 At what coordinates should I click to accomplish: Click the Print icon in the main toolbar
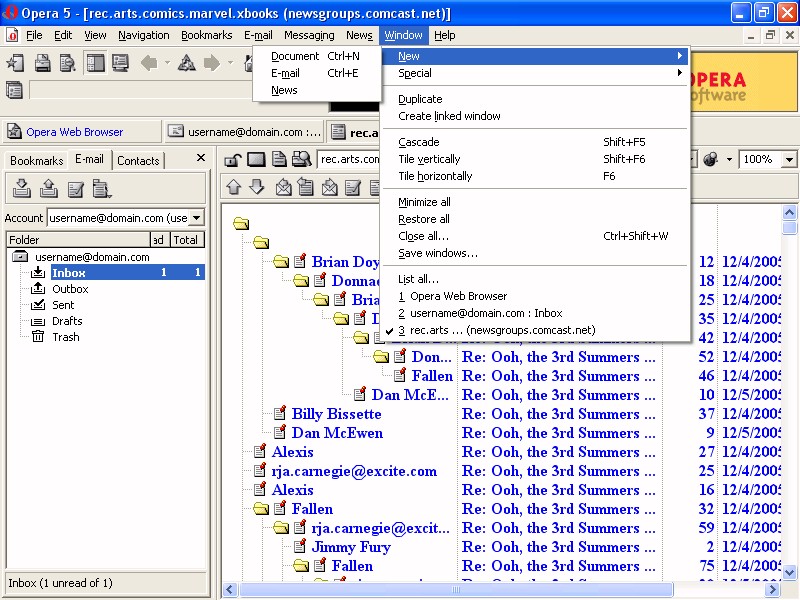(x=42, y=63)
